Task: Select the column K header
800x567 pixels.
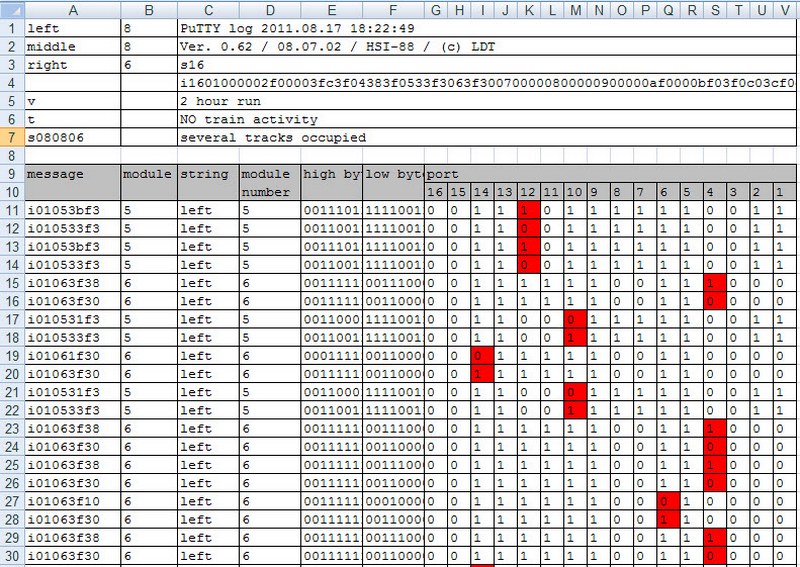Action: (527, 9)
